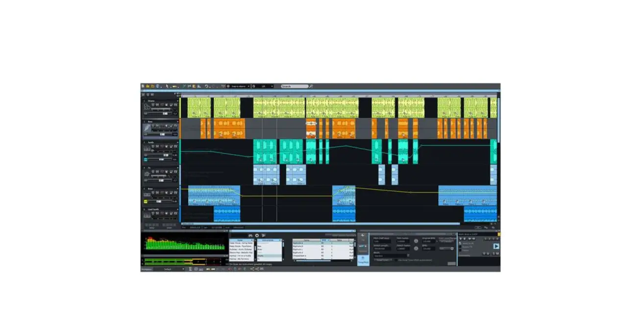Mute the Fx track
The height and width of the screenshot is (335, 644).
[x=157, y=172]
